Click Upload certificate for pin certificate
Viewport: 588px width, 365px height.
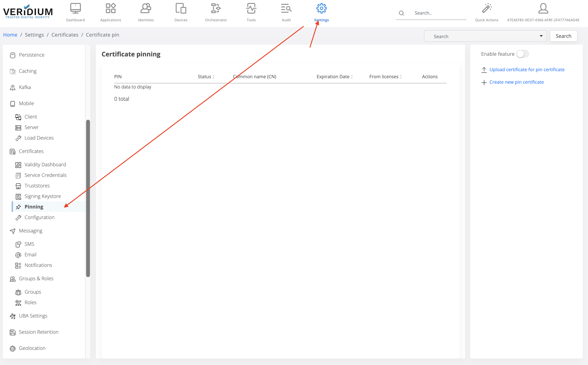pyautogui.click(x=527, y=69)
